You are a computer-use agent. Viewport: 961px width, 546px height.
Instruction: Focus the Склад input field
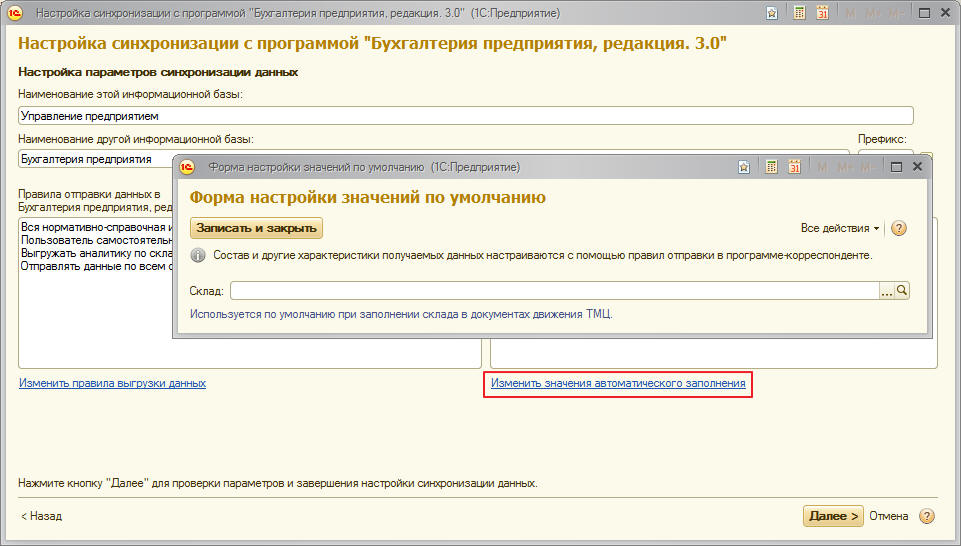pos(553,291)
